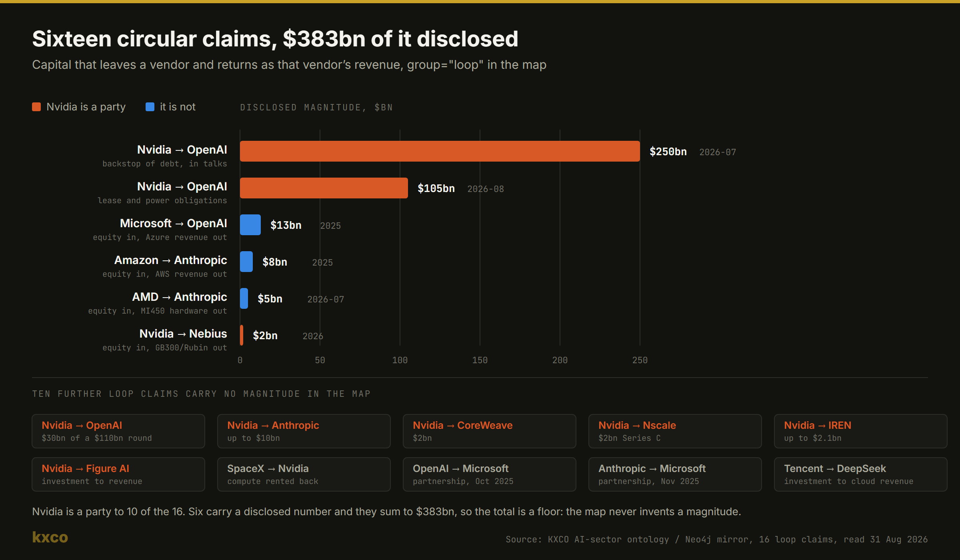Select the 'Nvidia → IREN' card
Viewport: 960px width, 560px height.
[861, 431]
